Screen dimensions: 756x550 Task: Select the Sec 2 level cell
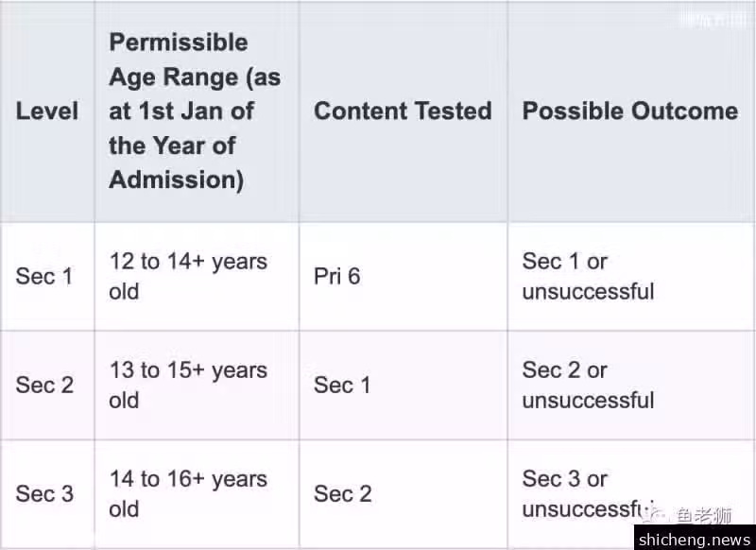47,386
